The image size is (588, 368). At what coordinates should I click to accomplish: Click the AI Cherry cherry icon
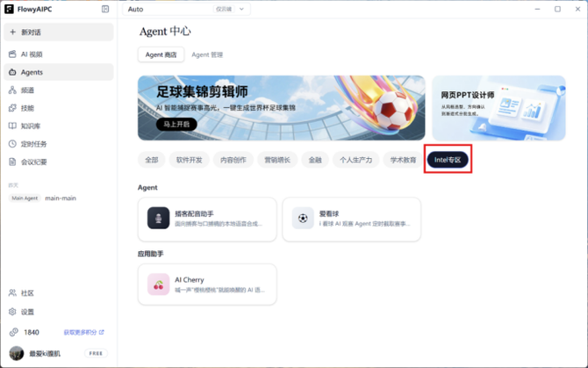(158, 285)
